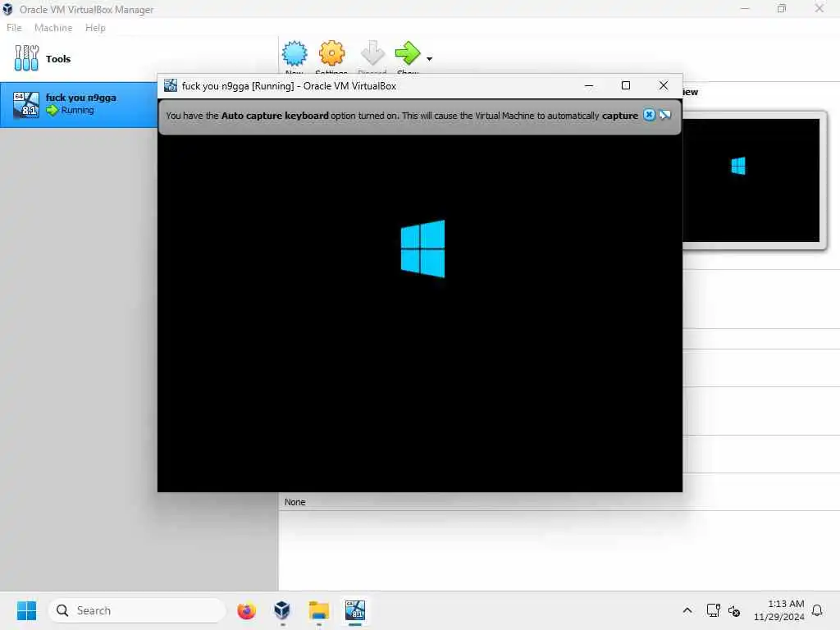
Task: Dismiss the Auto capture keyboard notification
Action: pos(649,115)
